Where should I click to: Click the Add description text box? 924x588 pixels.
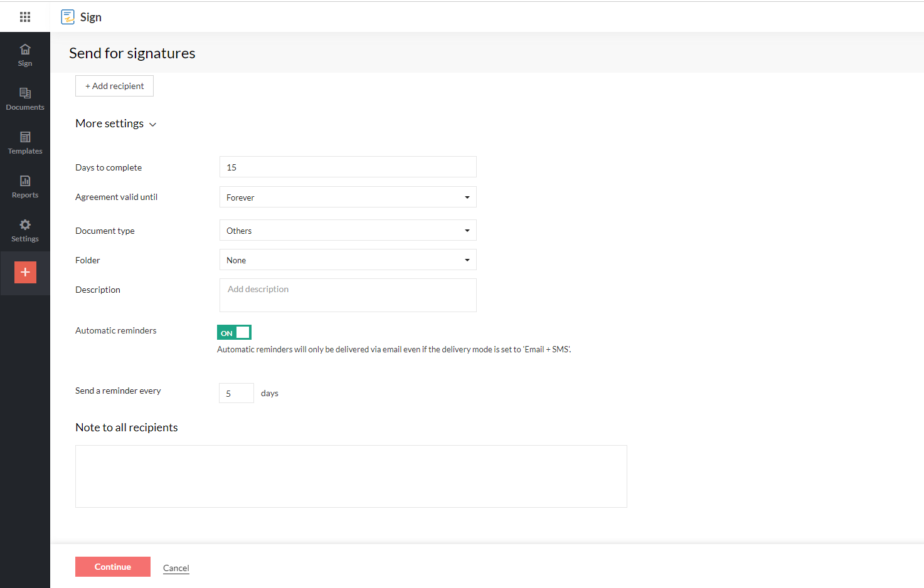click(x=348, y=295)
